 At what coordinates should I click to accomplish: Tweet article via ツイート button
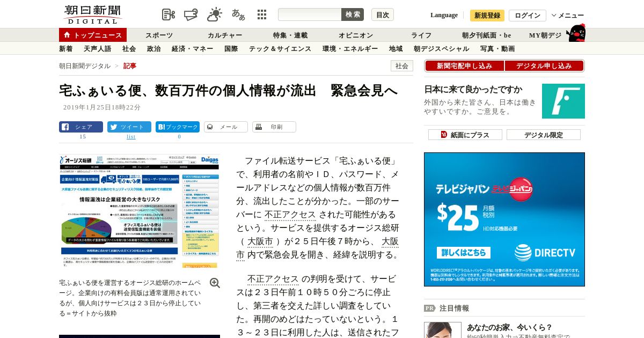point(129,127)
